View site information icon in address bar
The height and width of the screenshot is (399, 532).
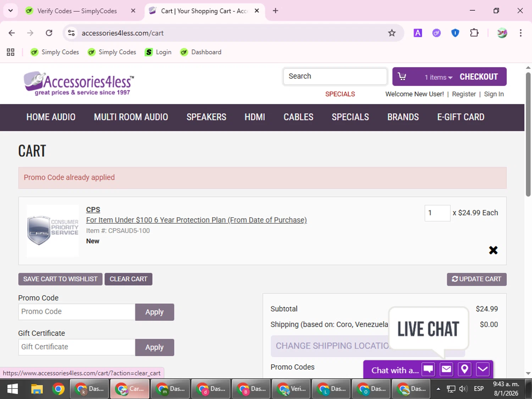pos(71,33)
